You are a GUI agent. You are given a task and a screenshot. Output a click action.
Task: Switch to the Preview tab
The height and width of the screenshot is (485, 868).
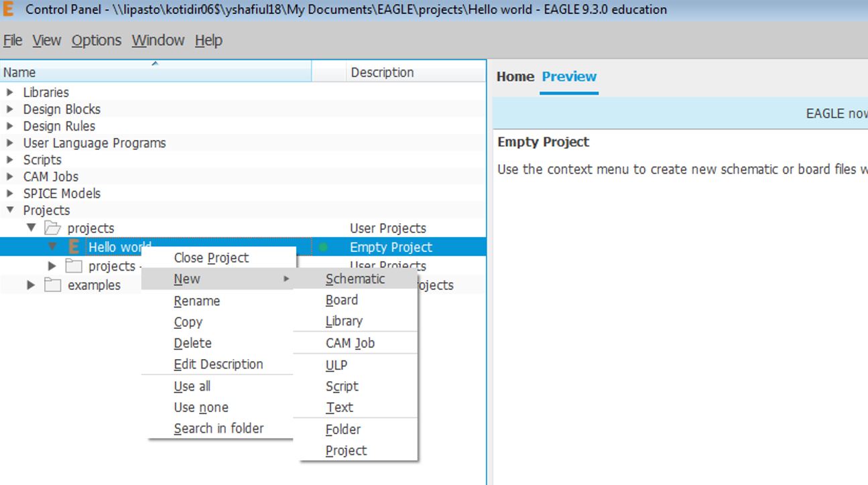569,76
